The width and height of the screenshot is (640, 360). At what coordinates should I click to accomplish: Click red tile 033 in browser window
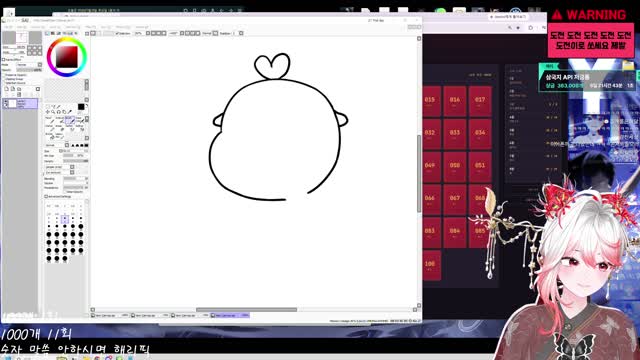click(455, 134)
